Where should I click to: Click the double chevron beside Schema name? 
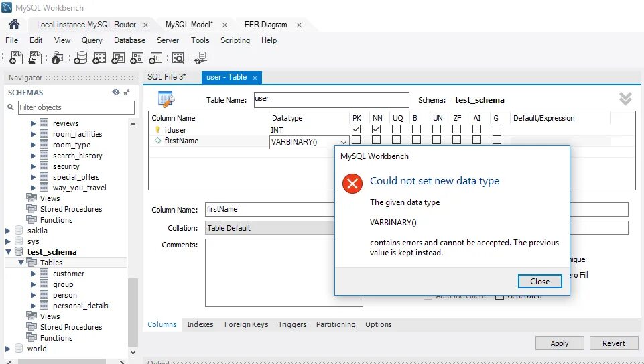click(x=625, y=99)
